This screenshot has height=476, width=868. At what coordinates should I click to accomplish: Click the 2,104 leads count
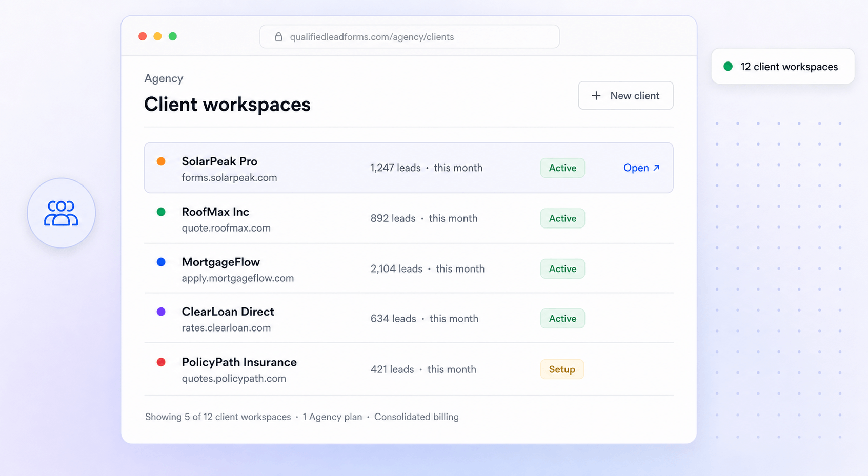(397, 268)
